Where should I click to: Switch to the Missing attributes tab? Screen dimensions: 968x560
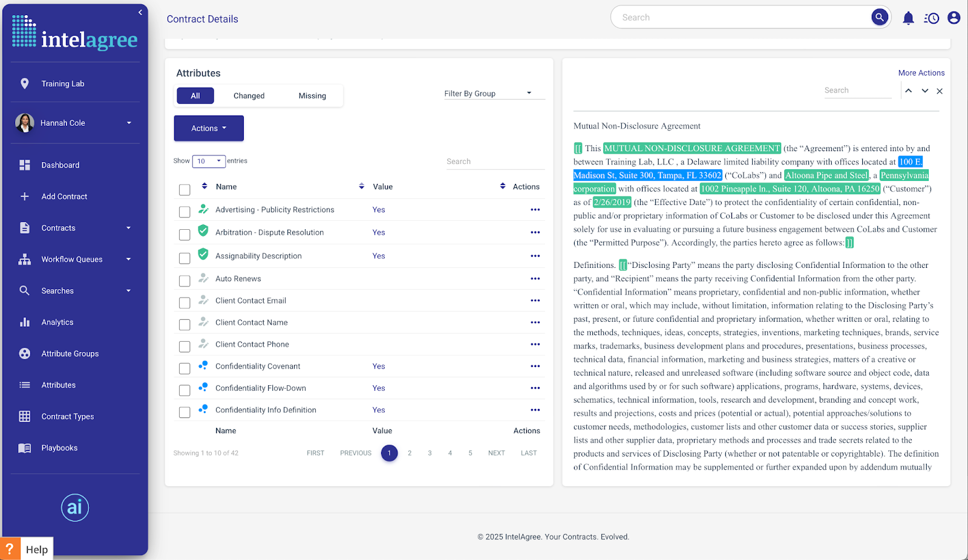point(312,96)
